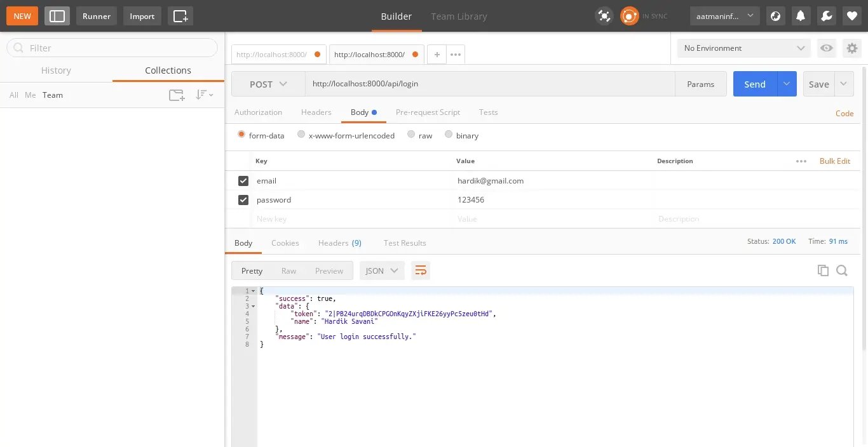Viewport: 868px width, 447px height.
Task: Open a new window icon
Action: click(x=180, y=16)
